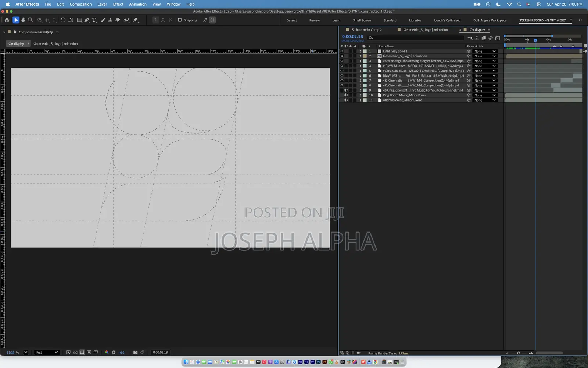The width and height of the screenshot is (588, 368).
Task: Click the blue current time indicator playhead
Action: pyautogui.click(x=535, y=40)
